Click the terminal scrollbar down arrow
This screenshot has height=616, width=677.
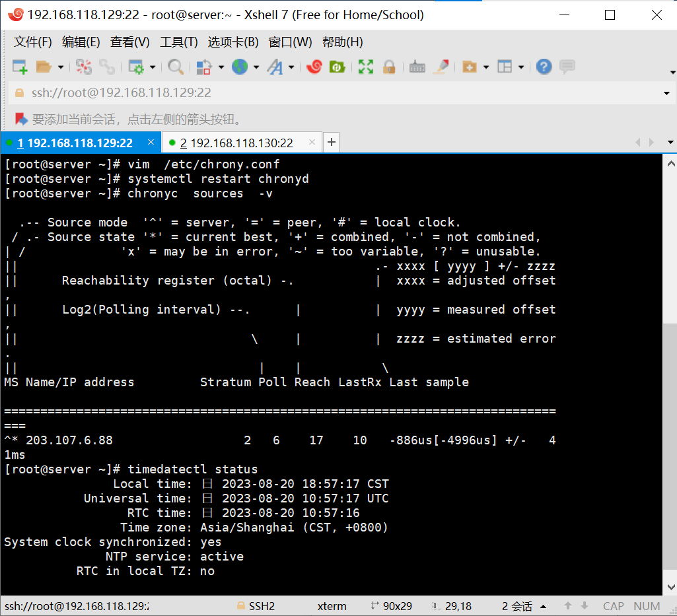click(670, 587)
